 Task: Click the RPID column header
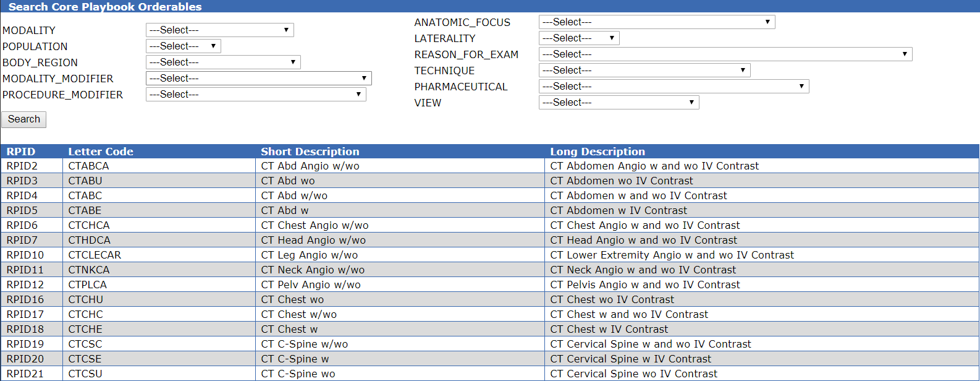point(21,152)
